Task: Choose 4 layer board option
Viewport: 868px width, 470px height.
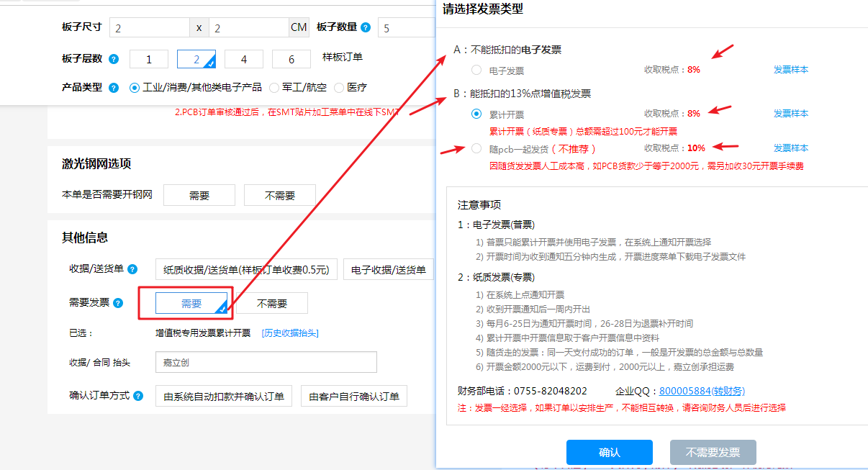Action: [244, 60]
